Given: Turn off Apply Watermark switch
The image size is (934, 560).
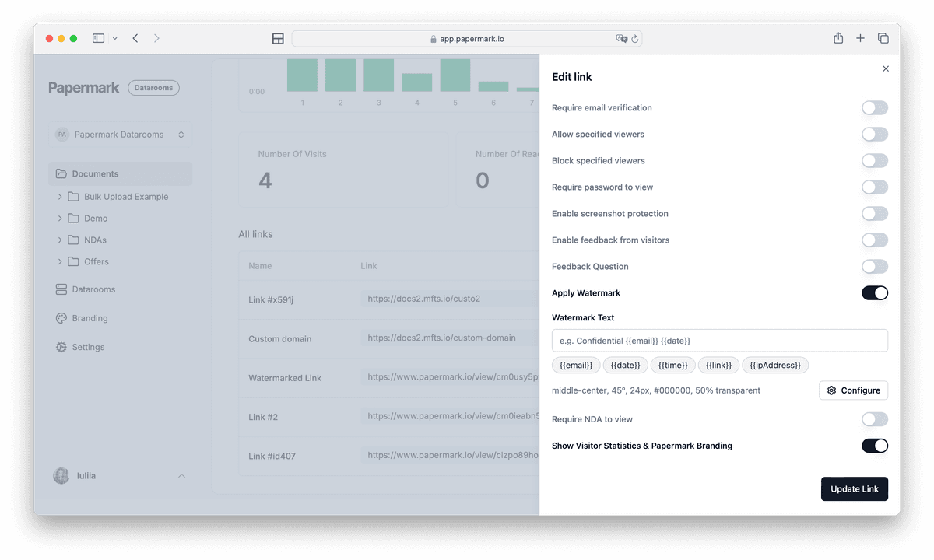Looking at the screenshot, I should point(874,293).
